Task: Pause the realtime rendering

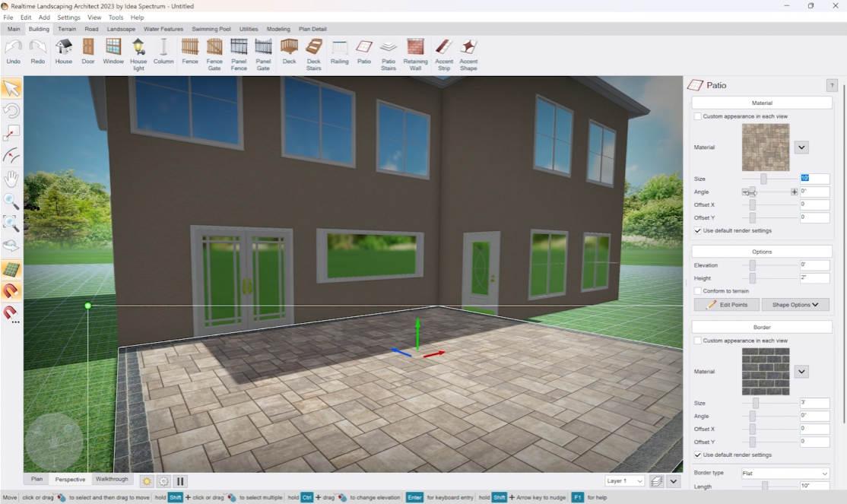Action: point(180,480)
